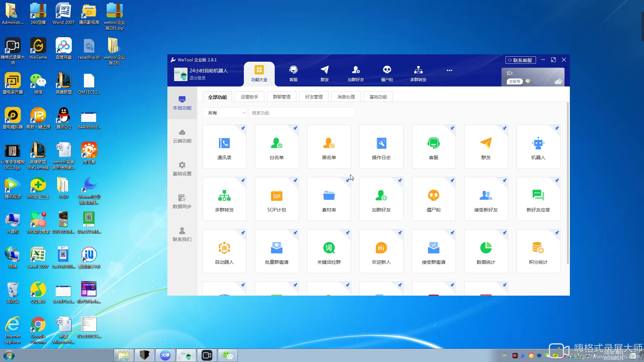Toggle the pin on 数据统计 tile
This screenshot has height=362, width=644.
point(504,233)
